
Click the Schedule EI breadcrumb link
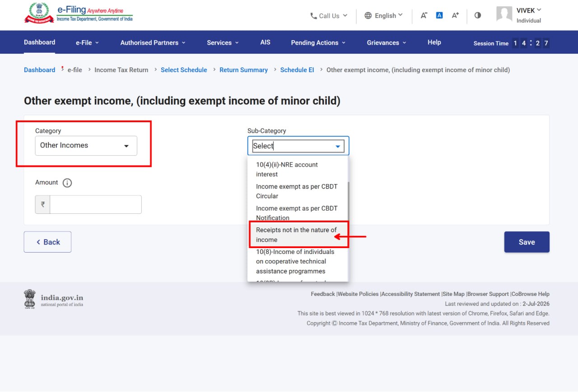coord(297,70)
